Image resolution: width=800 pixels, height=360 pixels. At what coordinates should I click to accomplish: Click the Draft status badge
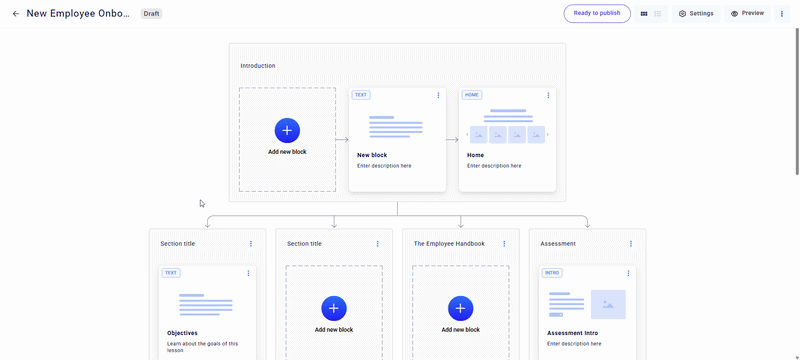pyautogui.click(x=151, y=14)
